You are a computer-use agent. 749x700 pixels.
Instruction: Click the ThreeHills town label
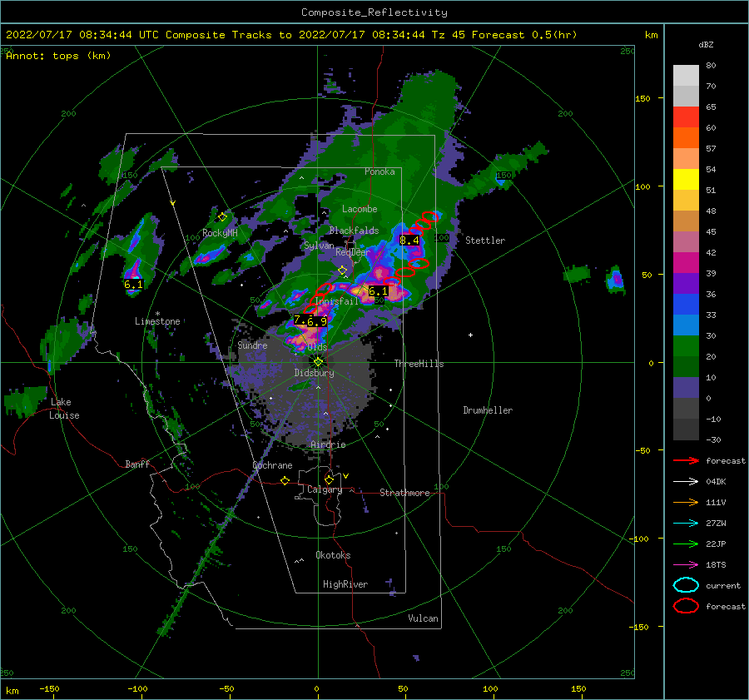pos(419,364)
